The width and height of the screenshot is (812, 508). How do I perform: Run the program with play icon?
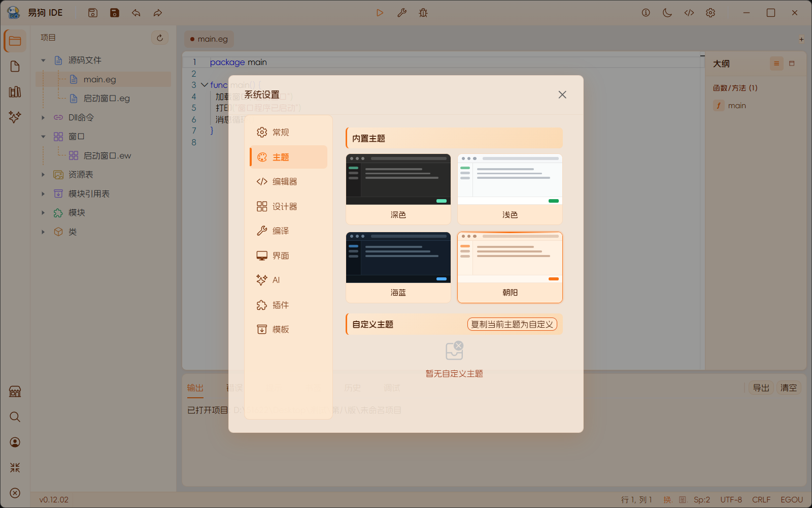380,13
